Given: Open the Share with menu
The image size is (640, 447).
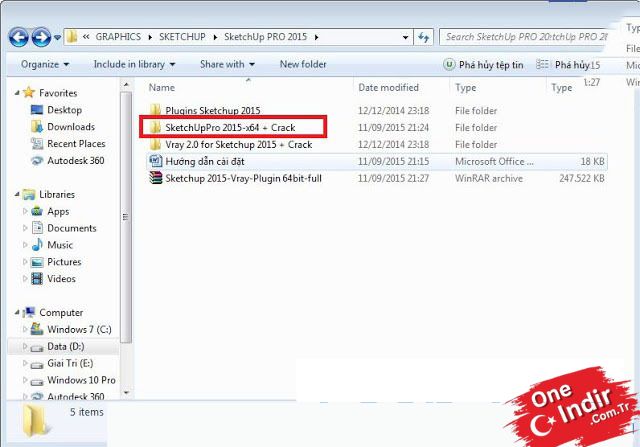Looking at the screenshot, I should pos(227,64).
